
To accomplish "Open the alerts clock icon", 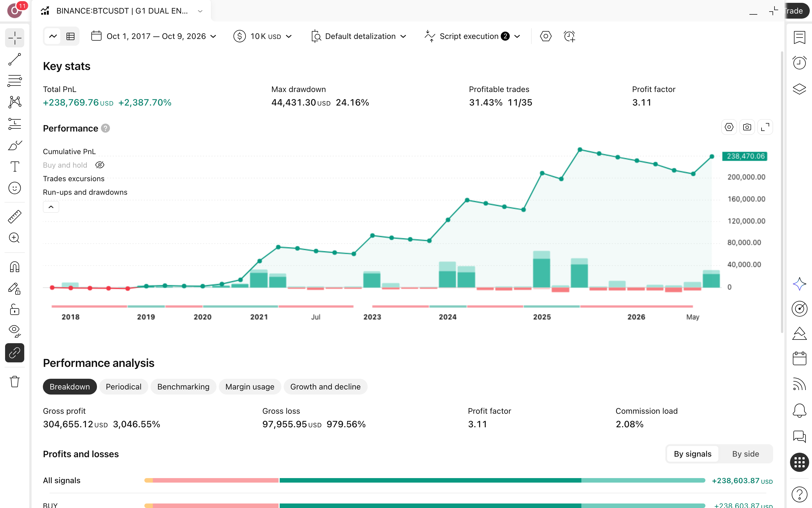I will pyautogui.click(x=799, y=62).
